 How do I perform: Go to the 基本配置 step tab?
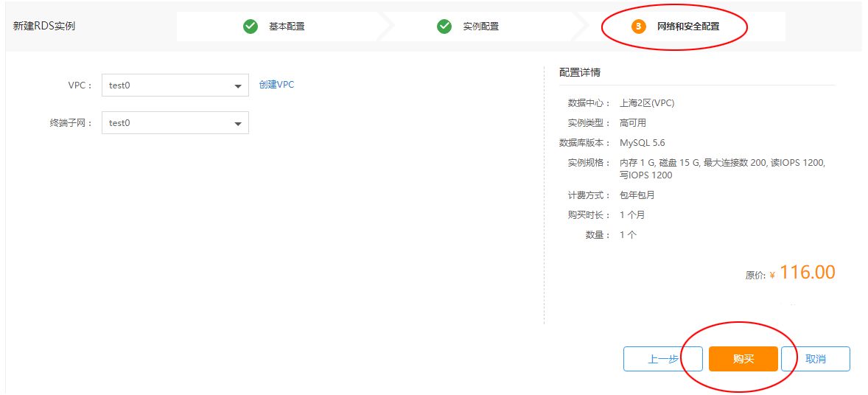click(x=286, y=26)
